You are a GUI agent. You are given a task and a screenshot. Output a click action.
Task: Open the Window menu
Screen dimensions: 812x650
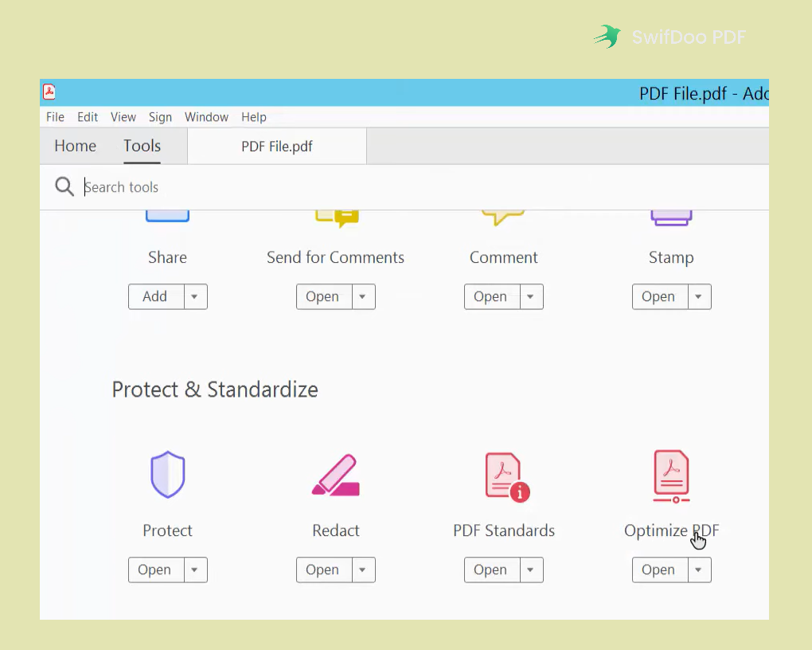click(x=207, y=117)
